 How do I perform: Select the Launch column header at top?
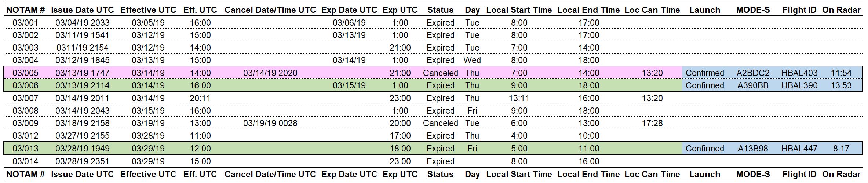(x=705, y=10)
